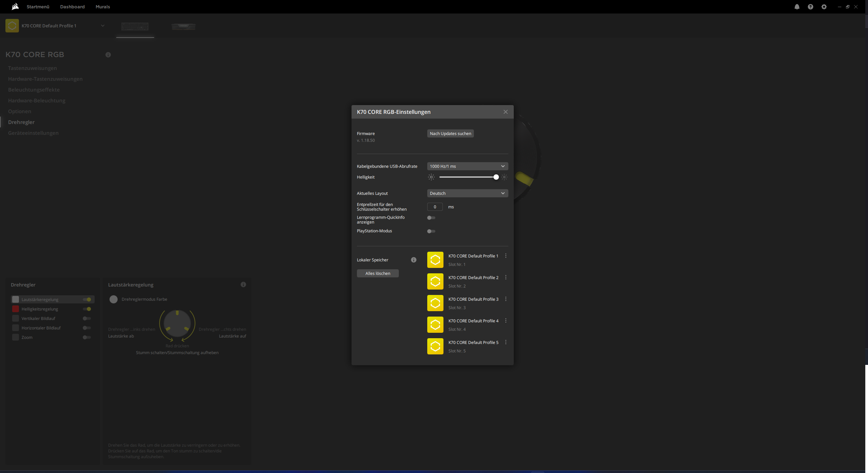
Task: Click the info icon next to Lokaler Speicher
Action: pyautogui.click(x=414, y=260)
